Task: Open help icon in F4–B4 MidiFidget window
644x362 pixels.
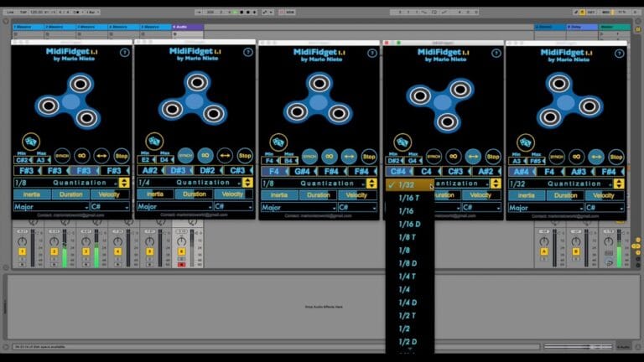Action: click(372, 53)
